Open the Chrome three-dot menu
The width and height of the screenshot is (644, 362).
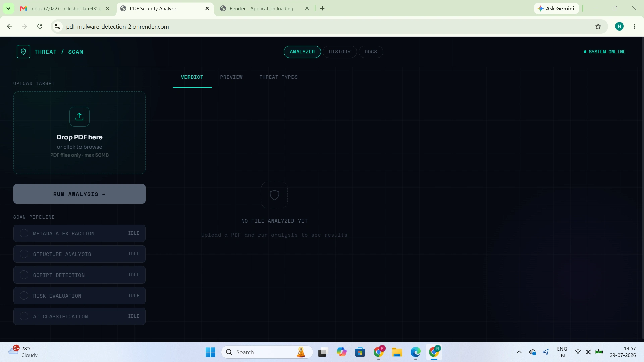(634, 26)
